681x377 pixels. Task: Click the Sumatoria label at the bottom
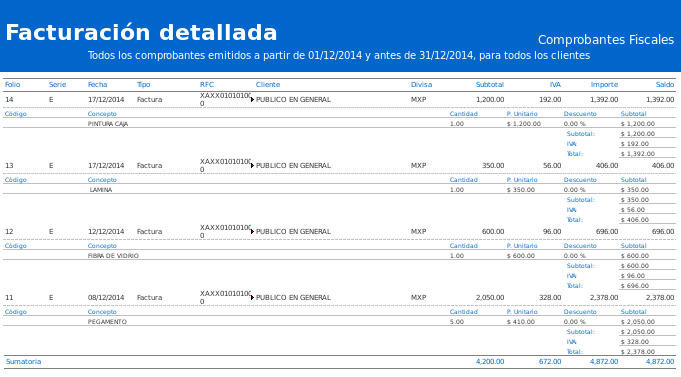tap(23, 361)
